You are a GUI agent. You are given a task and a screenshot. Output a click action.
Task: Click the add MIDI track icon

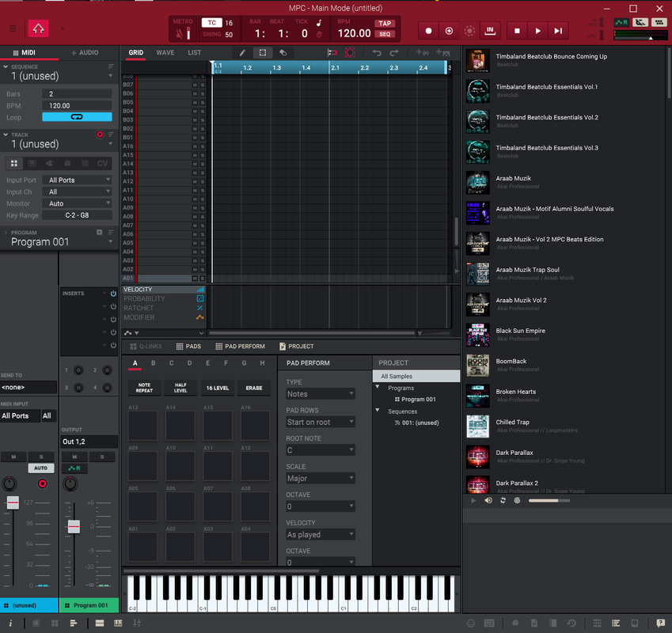coord(442,53)
